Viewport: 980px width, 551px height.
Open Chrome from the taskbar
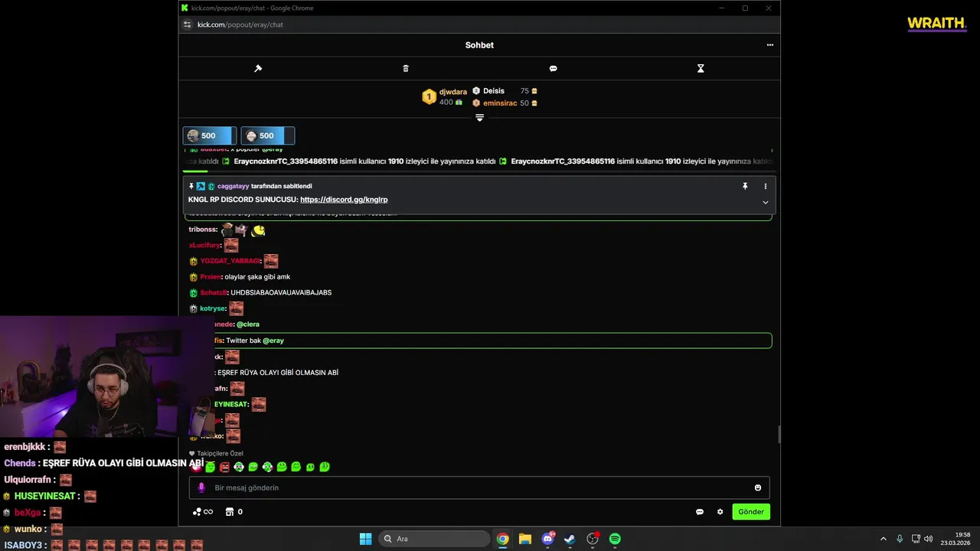(x=502, y=539)
